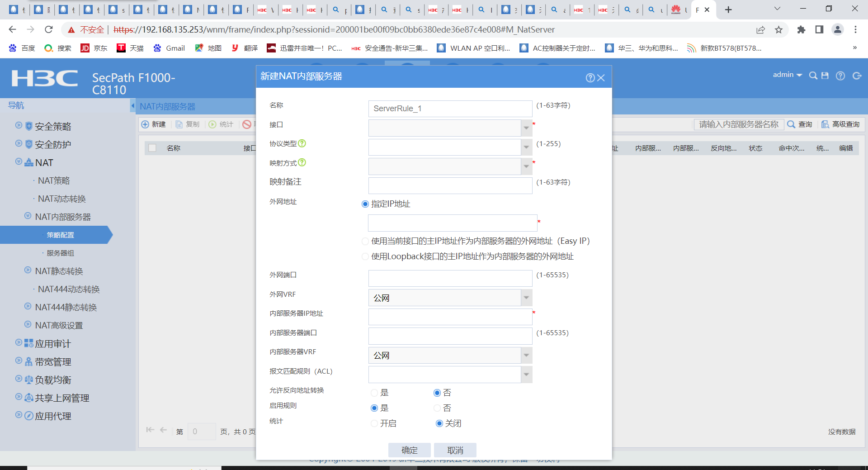
Task: Click the save configuration icon in the H3C header
Action: (x=825, y=76)
